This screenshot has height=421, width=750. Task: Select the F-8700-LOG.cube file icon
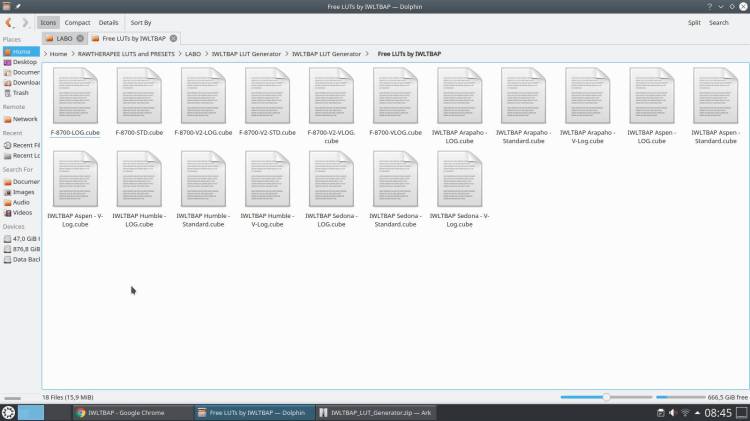[75, 95]
